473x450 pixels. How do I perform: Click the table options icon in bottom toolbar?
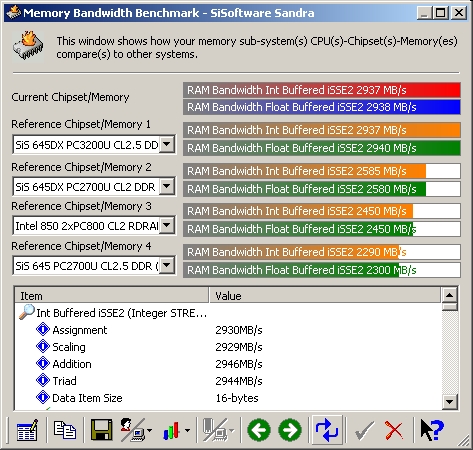[27, 430]
